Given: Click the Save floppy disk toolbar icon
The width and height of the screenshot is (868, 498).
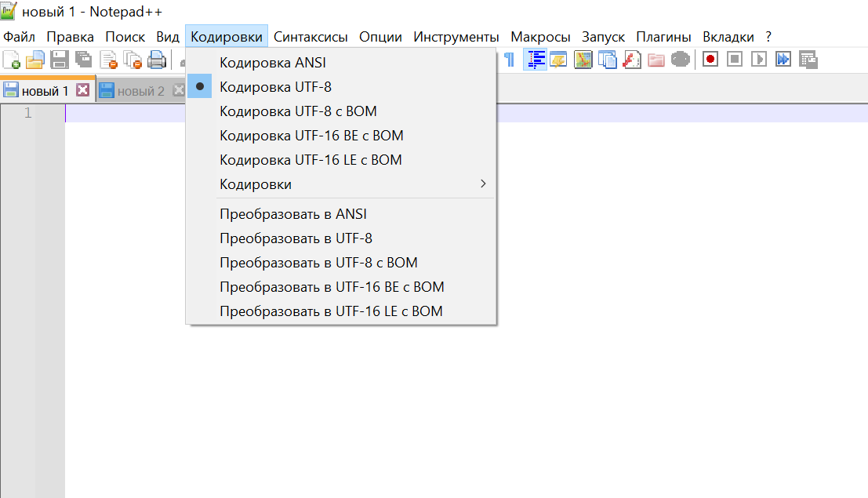Looking at the screenshot, I should [60, 60].
